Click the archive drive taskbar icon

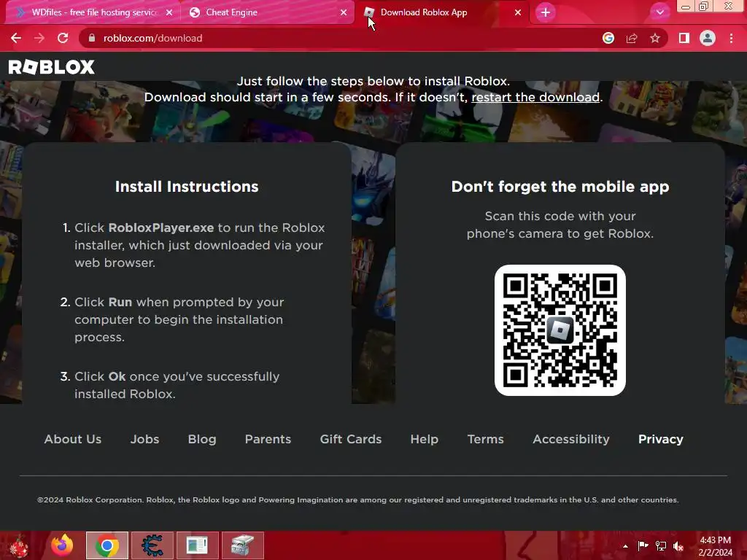tap(242, 545)
